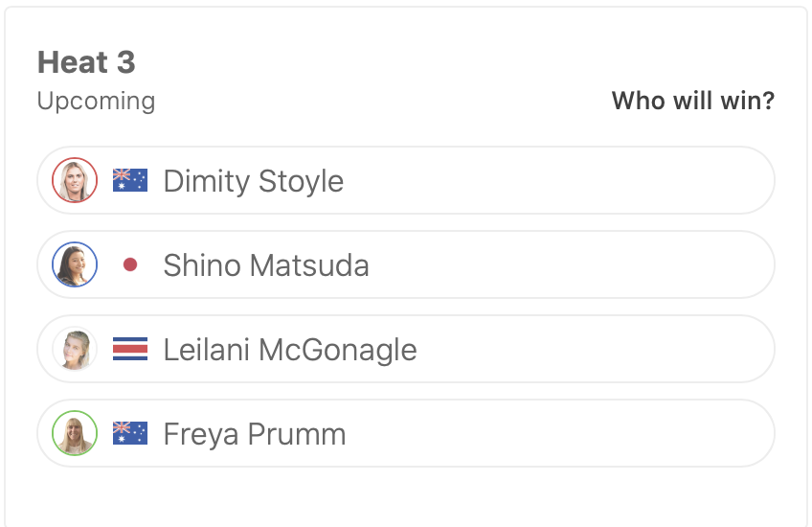Click the Freya Prumm name text
812x527 pixels.
coord(254,434)
